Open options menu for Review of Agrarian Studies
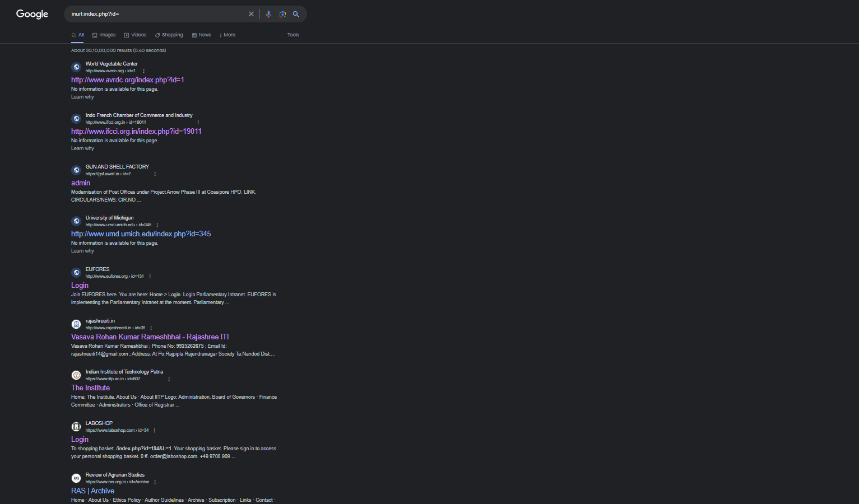Image resolution: width=859 pixels, height=504 pixels. [x=155, y=482]
